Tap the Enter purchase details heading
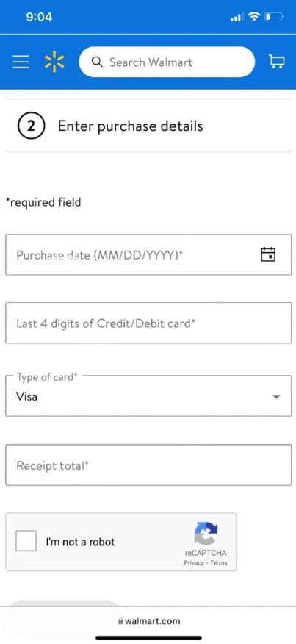The image size is (296, 644). point(131,126)
